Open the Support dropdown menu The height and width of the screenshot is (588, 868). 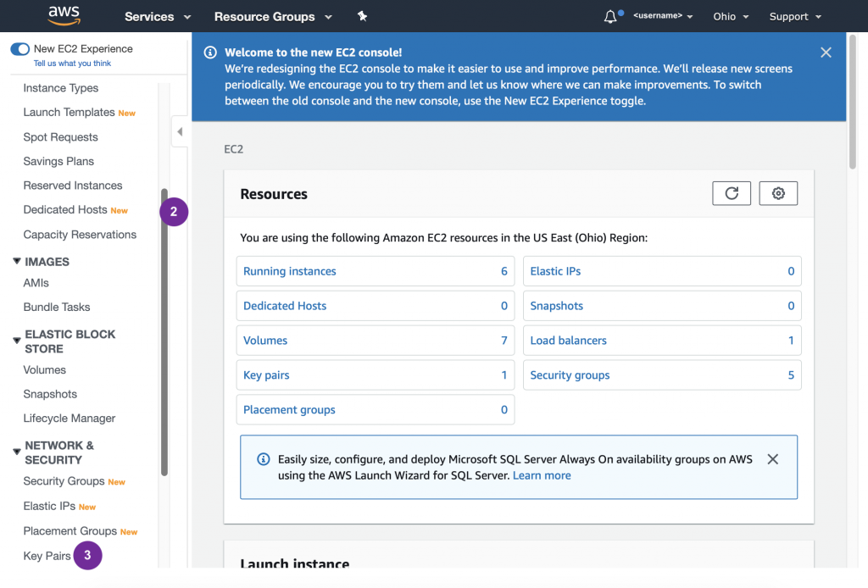pos(795,17)
